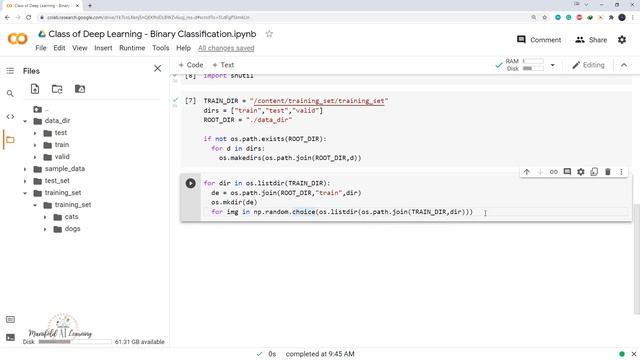Mount Google Drive icon
This screenshot has width=640, height=360.
point(80,89)
